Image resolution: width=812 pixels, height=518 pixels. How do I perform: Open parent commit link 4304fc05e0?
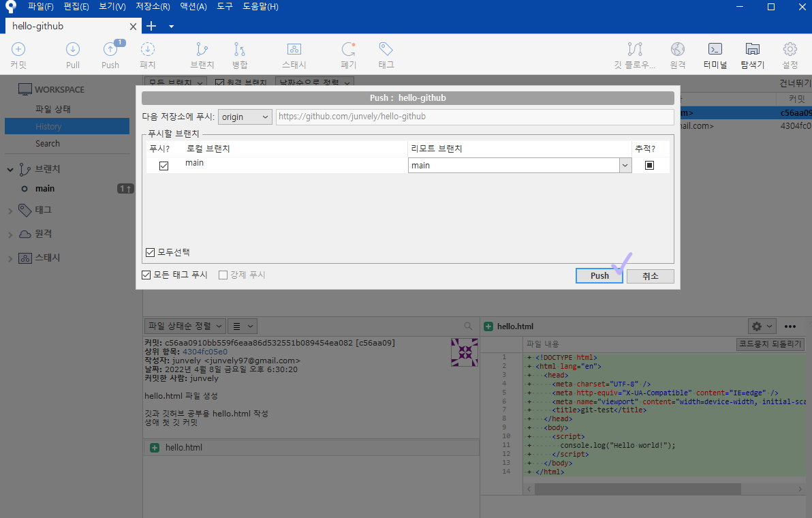(x=205, y=352)
